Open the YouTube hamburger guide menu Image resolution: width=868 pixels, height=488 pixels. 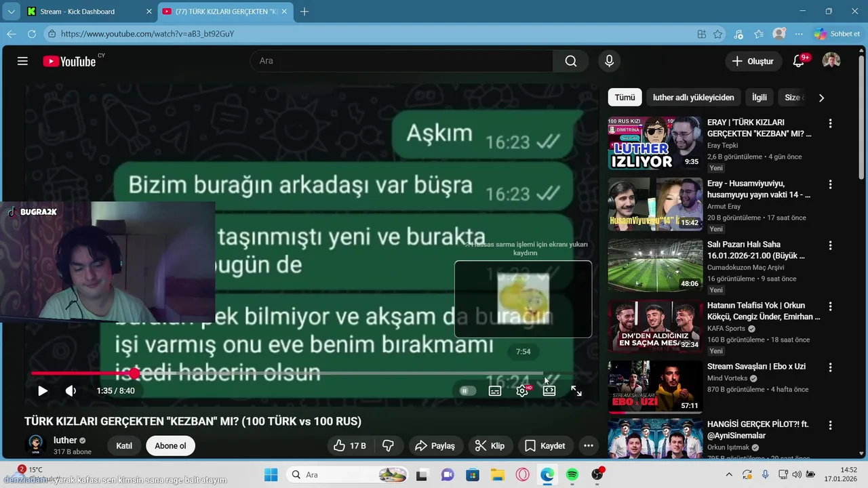point(22,61)
